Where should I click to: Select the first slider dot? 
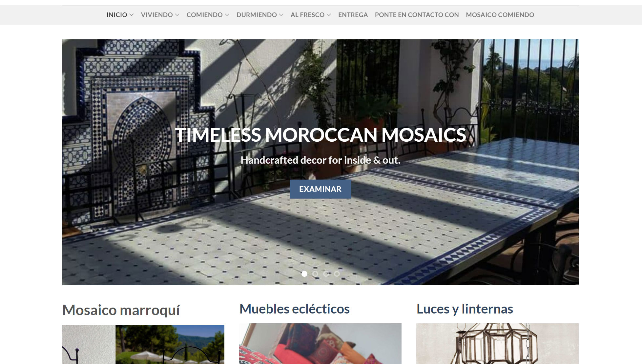[x=304, y=273]
